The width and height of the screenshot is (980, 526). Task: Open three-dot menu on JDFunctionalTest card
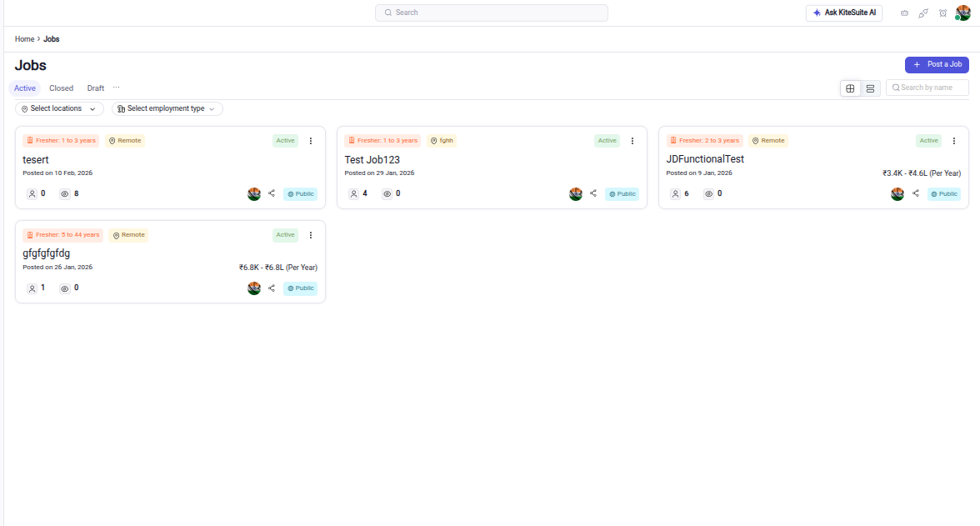pos(953,141)
